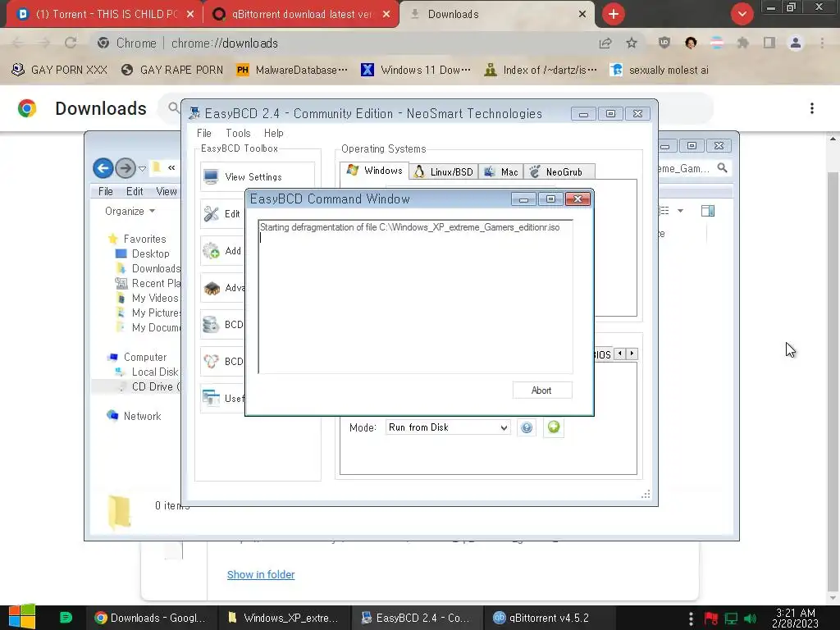Select Favorites in Explorer navigation pane

[x=137, y=239]
